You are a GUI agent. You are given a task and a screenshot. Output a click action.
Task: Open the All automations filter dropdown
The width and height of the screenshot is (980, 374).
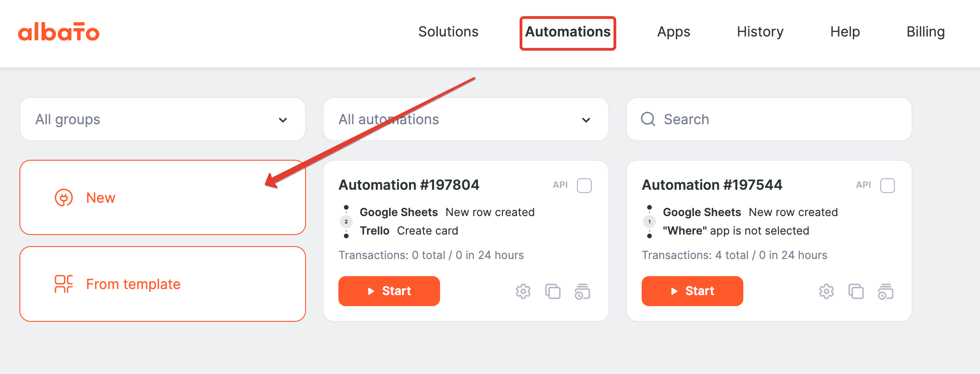click(x=466, y=119)
